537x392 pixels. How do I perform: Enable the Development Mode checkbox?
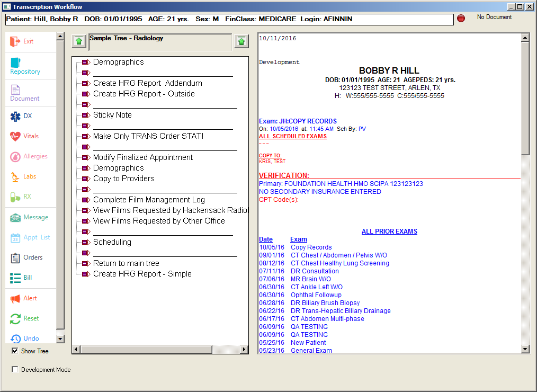pos(15,370)
